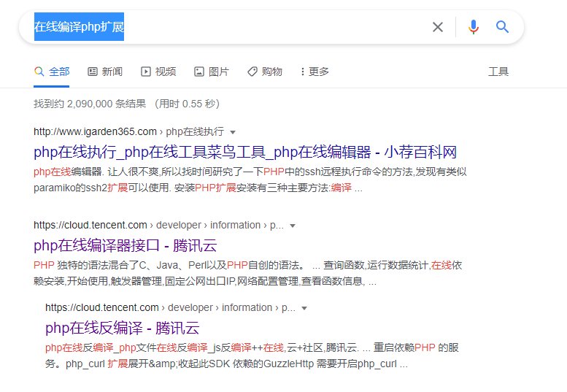The width and height of the screenshot is (567, 392).
Task: Click the www.igarden365.com breadcrumb URL
Action: [x=95, y=132]
